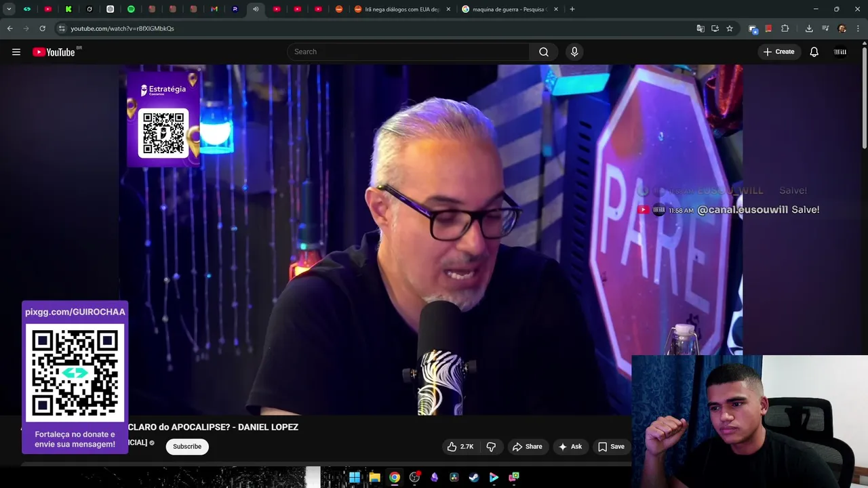Screen dimensions: 868x488
Task: Translate this page icon
Action: pyautogui.click(x=701, y=28)
